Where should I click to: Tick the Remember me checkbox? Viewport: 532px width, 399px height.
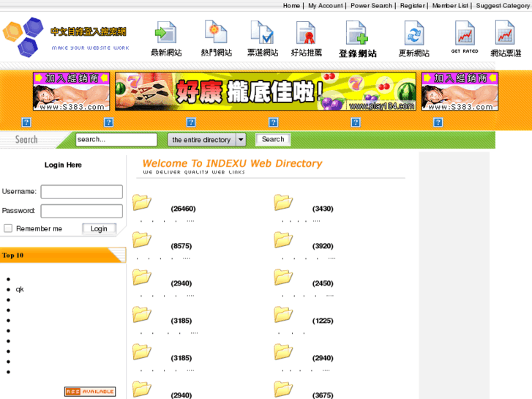8,228
